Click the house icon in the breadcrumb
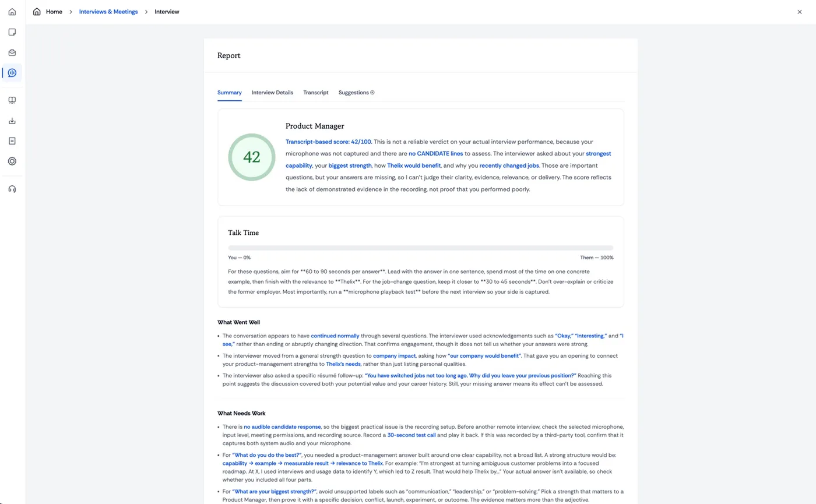This screenshot has height=504, width=816. coord(37,12)
